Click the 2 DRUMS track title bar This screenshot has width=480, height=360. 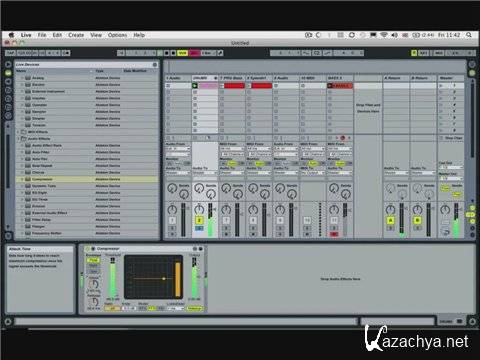click(x=205, y=78)
